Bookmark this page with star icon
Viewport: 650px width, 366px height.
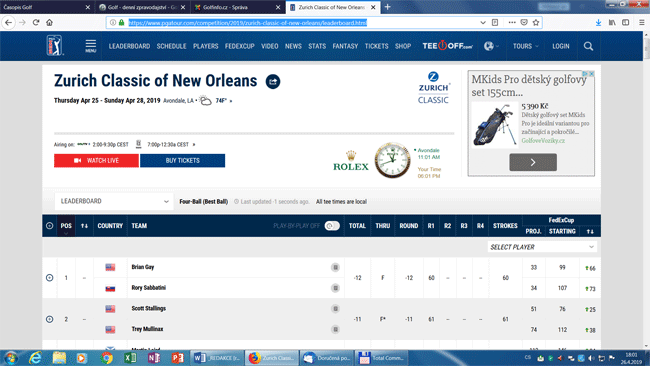click(x=536, y=22)
